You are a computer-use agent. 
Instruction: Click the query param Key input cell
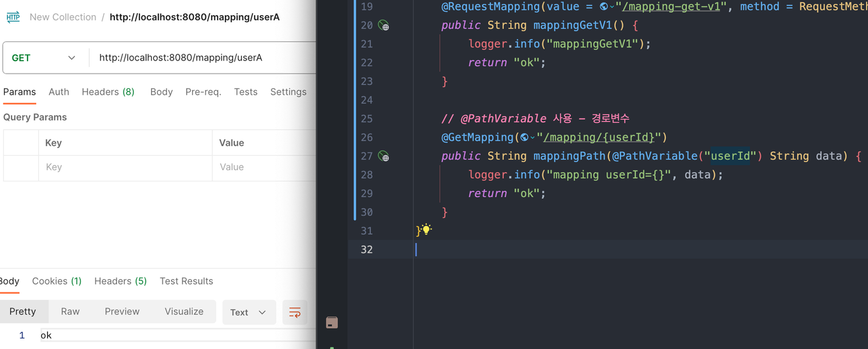[125, 168]
